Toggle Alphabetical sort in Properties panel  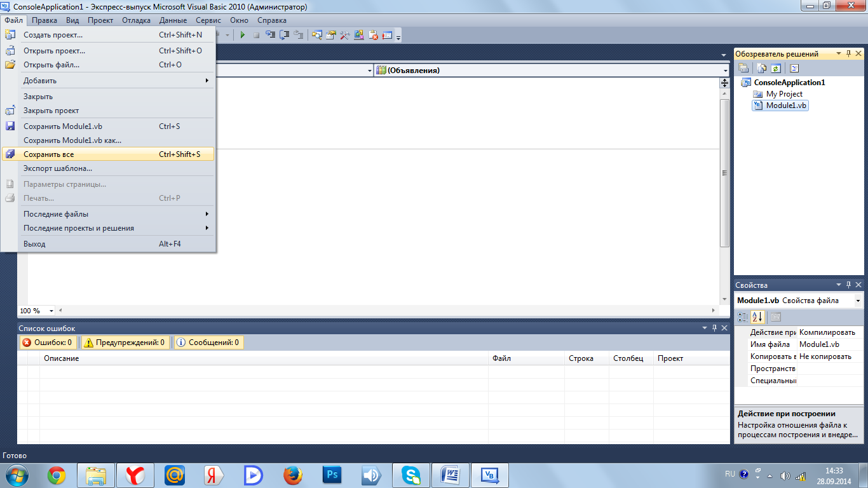[757, 316]
